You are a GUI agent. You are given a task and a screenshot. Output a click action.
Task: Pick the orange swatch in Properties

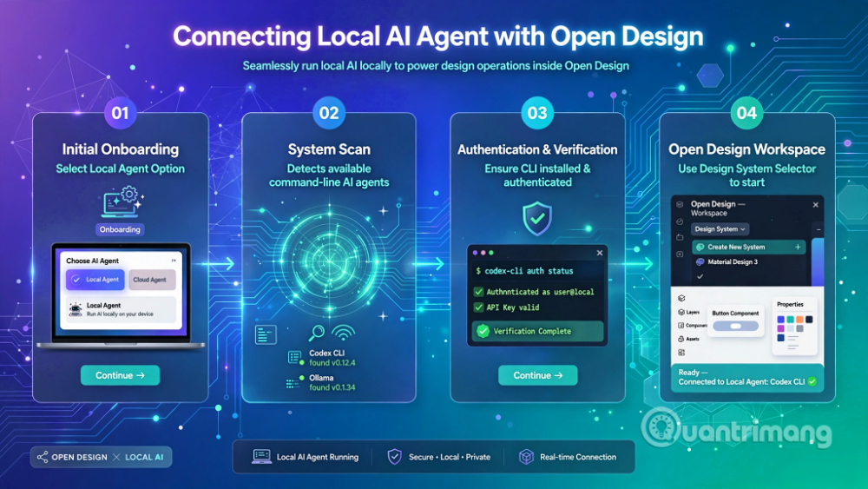pyautogui.click(x=799, y=320)
